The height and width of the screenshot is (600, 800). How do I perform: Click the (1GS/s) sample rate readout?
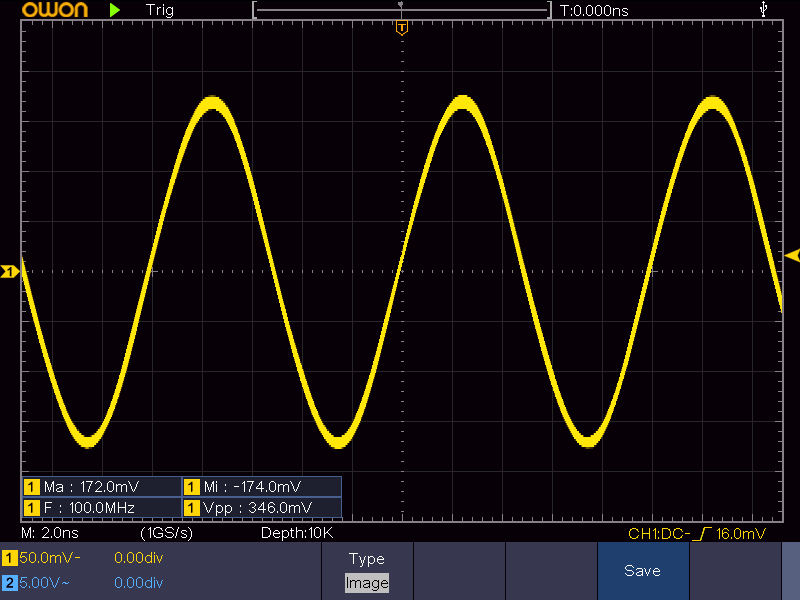(x=167, y=533)
